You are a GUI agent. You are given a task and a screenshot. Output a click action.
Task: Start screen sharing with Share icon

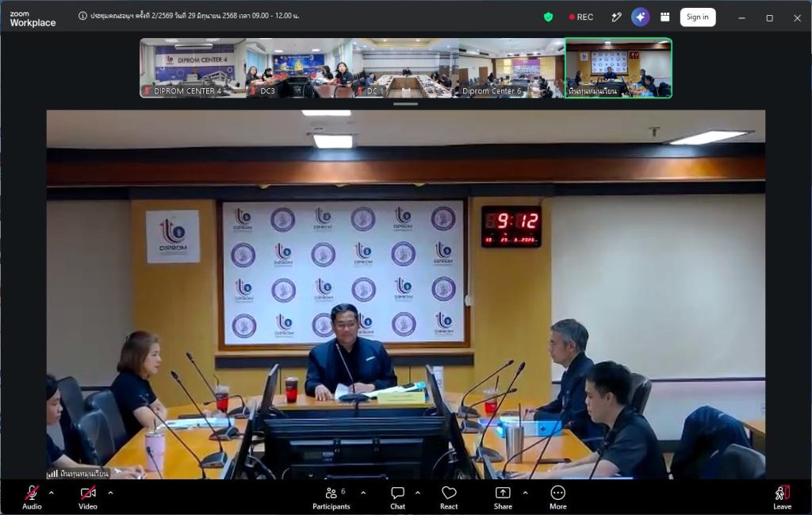tap(503, 498)
